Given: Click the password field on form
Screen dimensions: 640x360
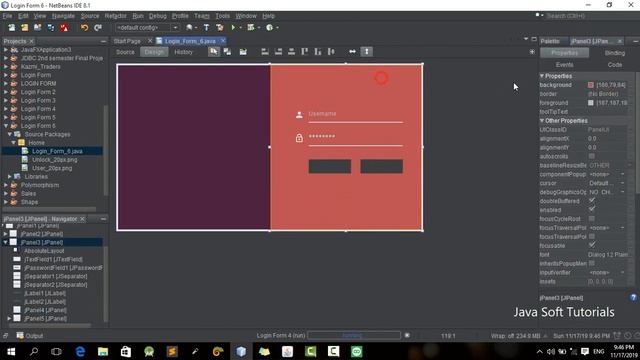Looking at the screenshot, I should click(x=356, y=137).
